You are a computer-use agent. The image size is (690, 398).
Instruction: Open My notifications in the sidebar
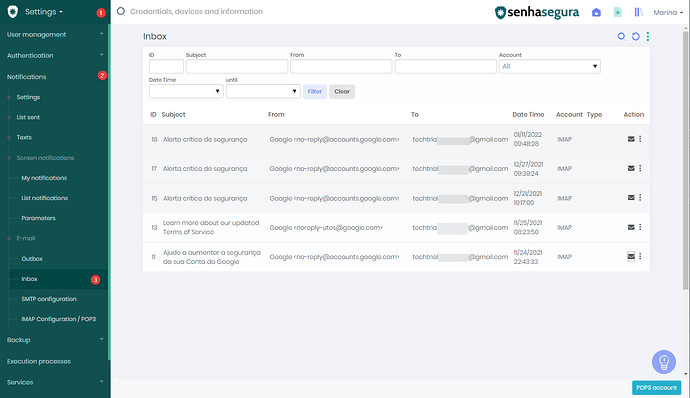44,178
